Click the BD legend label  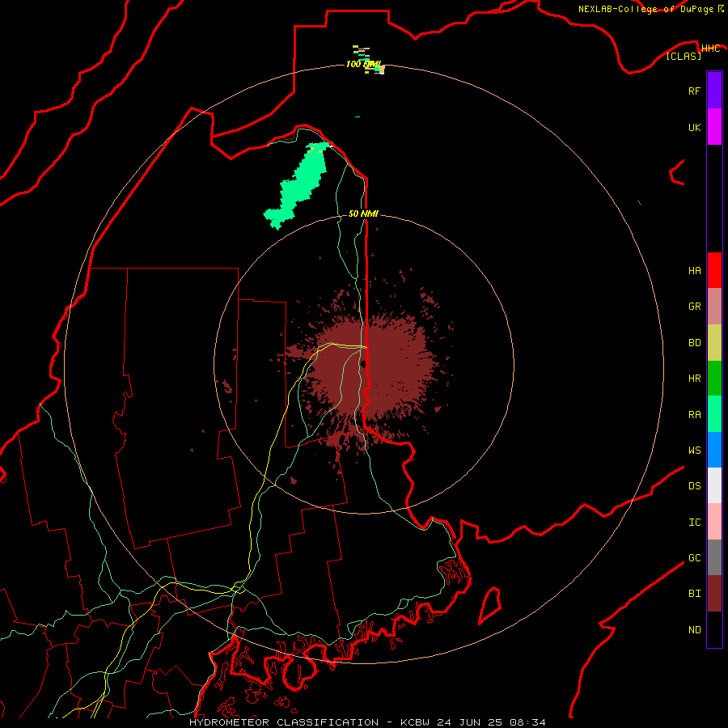pyautogui.click(x=694, y=343)
